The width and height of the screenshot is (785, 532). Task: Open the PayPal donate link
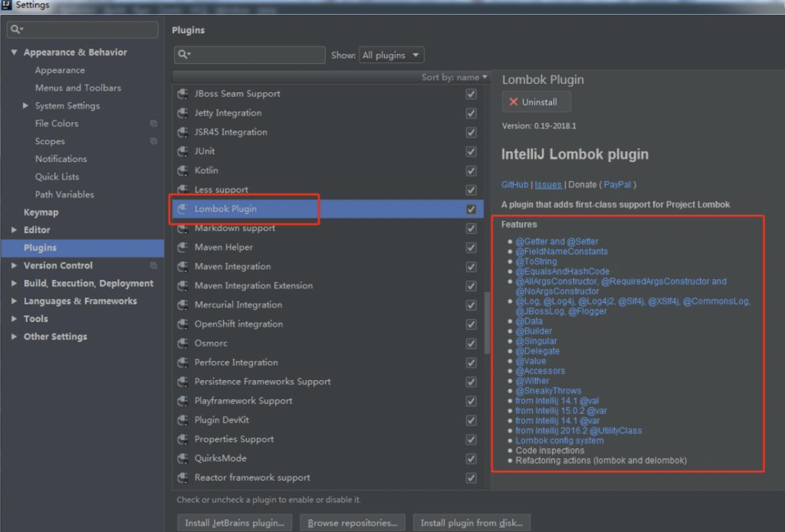[x=617, y=185]
